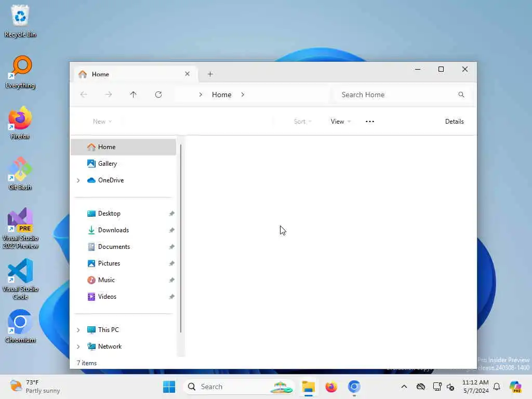Show hidden system tray icons
Screen dimensions: 532x399
tap(404, 387)
